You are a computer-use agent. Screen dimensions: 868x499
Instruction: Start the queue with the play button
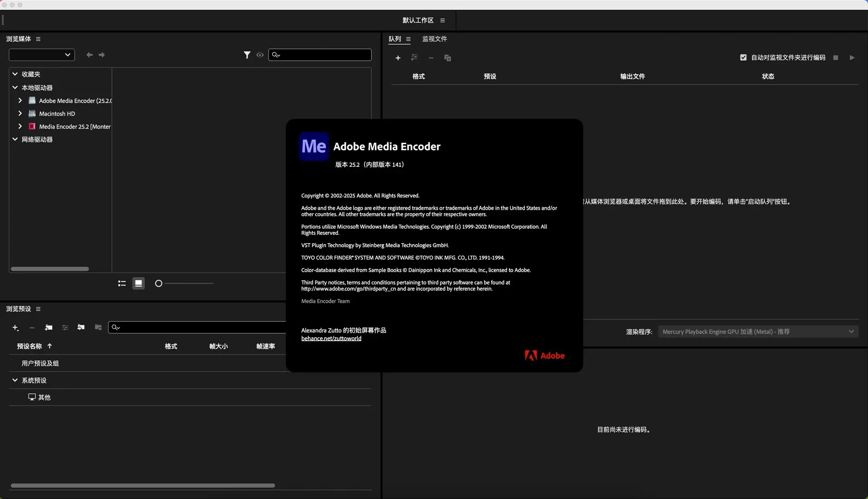[852, 57]
